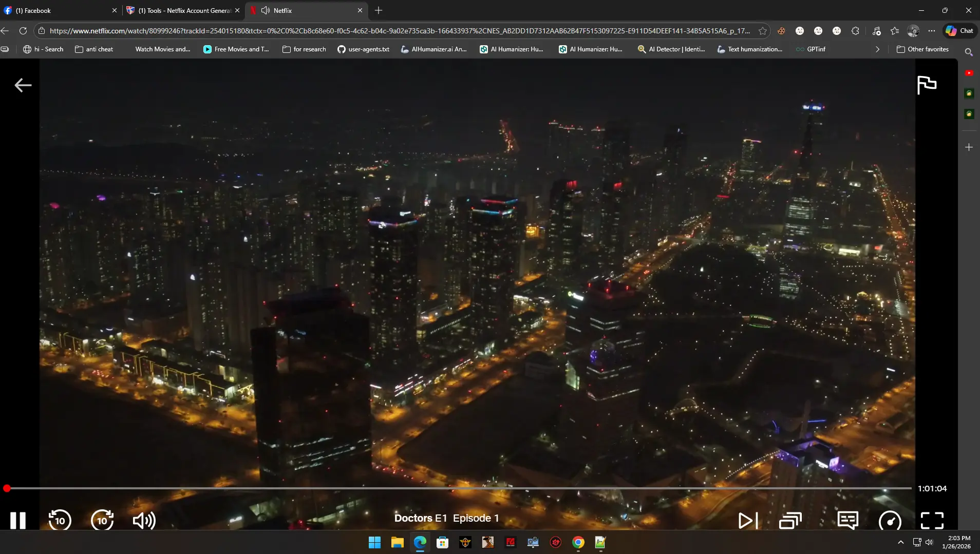This screenshot has height=554, width=980.
Task: Click the 1:01:04 remaining time
Action: [x=932, y=488]
